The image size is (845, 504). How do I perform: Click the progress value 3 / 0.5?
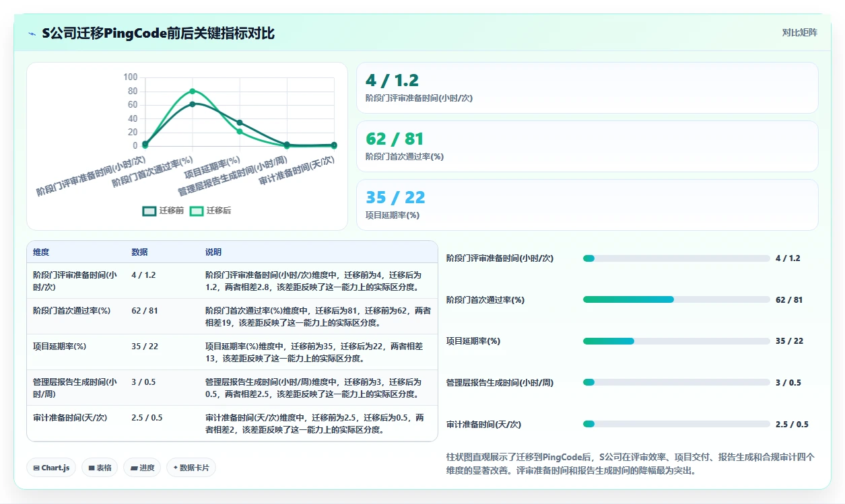pos(788,382)
